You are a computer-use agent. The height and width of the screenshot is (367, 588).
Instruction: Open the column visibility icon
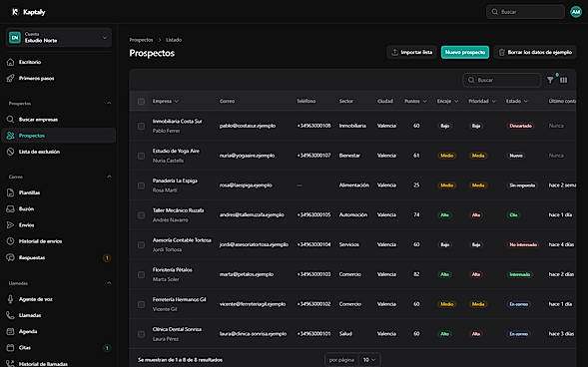point(564,80)
